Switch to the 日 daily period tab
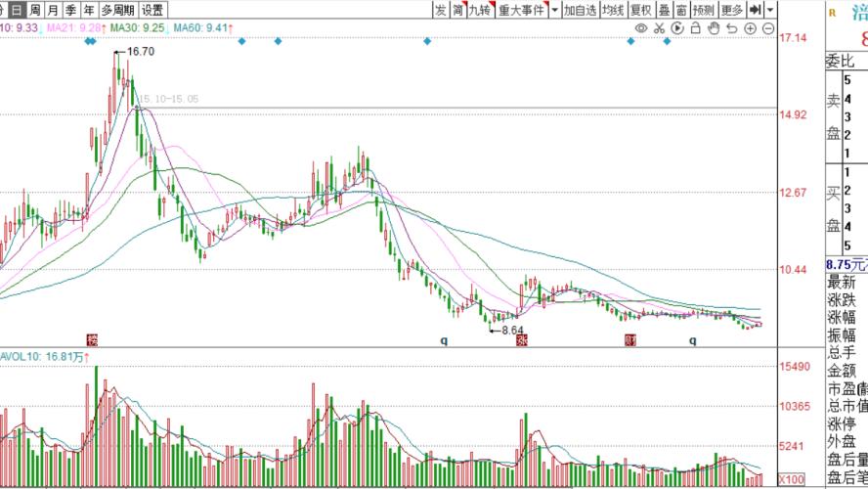 pos(18,10)
